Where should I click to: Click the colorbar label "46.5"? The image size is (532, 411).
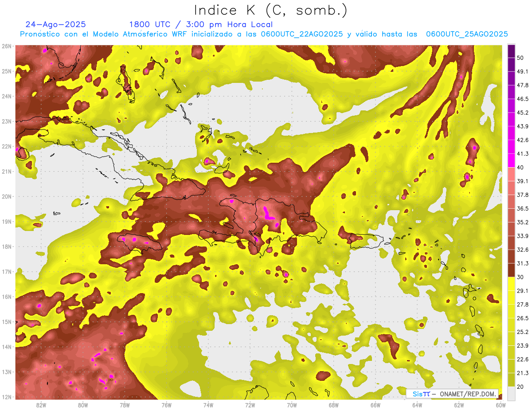click(x=522, y=99)
